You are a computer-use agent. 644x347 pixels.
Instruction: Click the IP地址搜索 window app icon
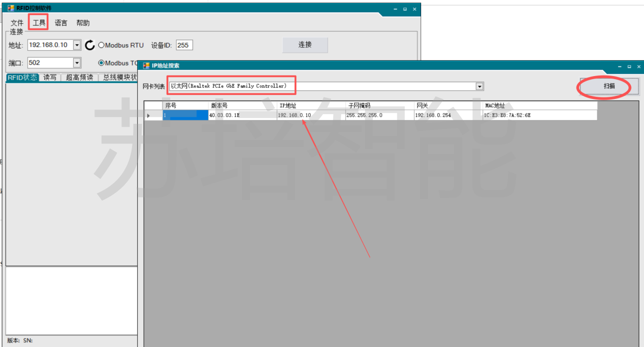click(146, 65)
